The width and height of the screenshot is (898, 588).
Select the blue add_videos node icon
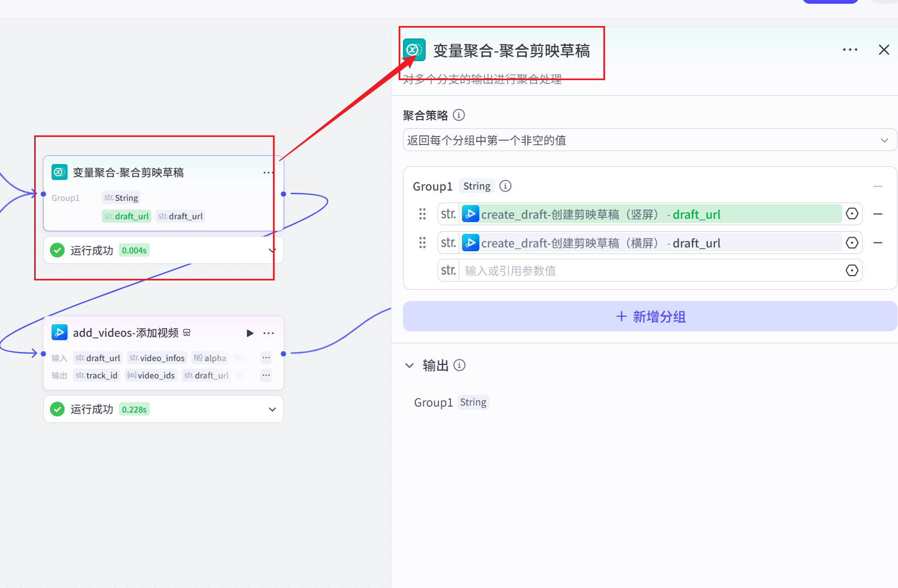[60, 332]
